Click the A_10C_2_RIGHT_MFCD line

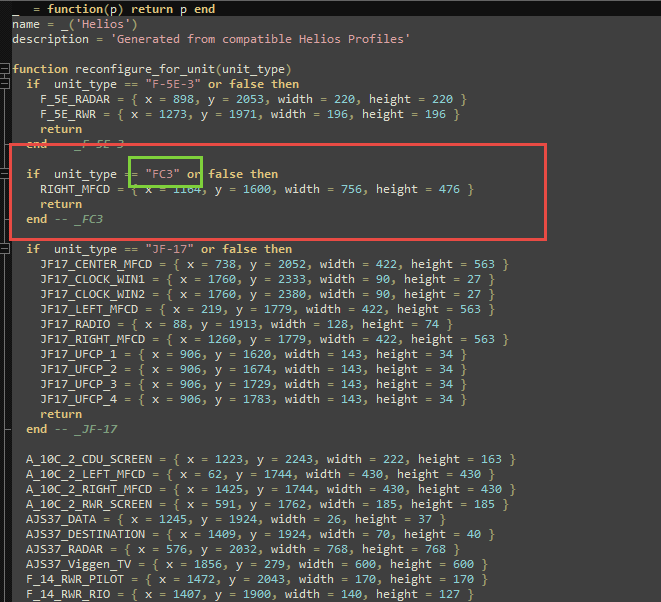tap(271, 489)
